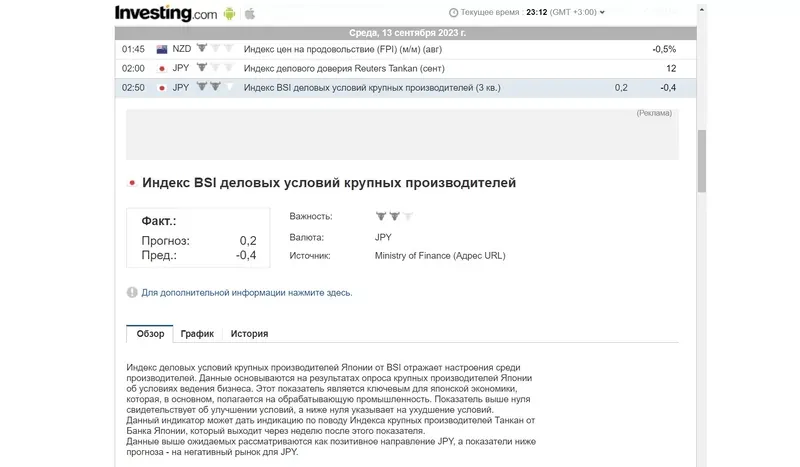Click the Факт.: label
The width and height of the screenshot is (800, 467).
coord(159,221)
